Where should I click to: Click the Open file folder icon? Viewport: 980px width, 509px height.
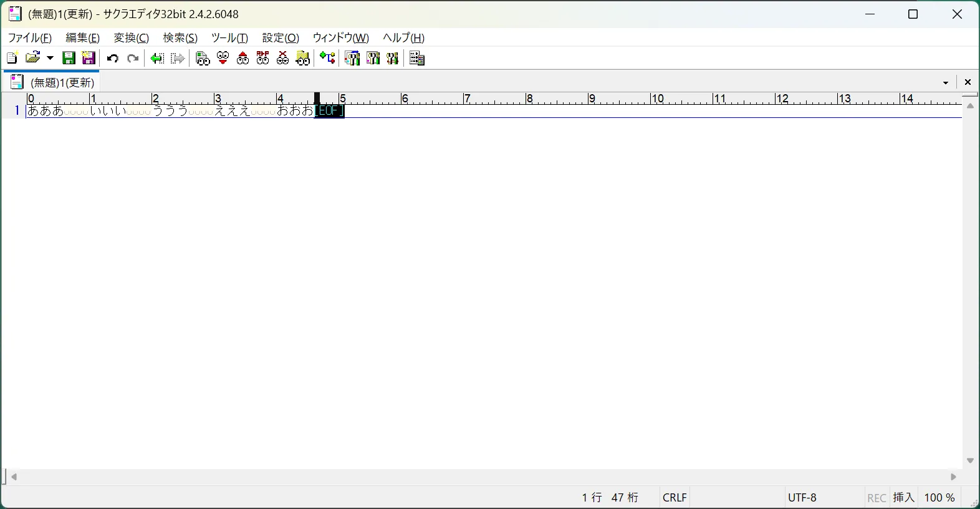point(33,58)
